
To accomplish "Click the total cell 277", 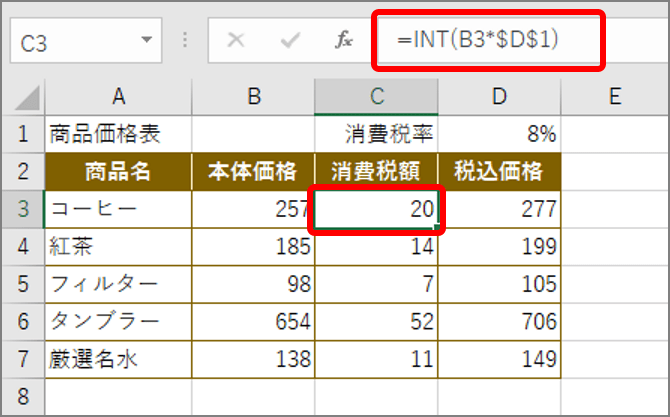I will pos(499,209).
